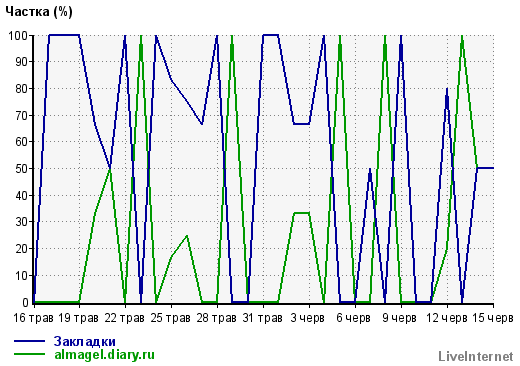Click the 16 трав date label
The width and height of the screenshot is (520, 366).
tap(33, 318)
